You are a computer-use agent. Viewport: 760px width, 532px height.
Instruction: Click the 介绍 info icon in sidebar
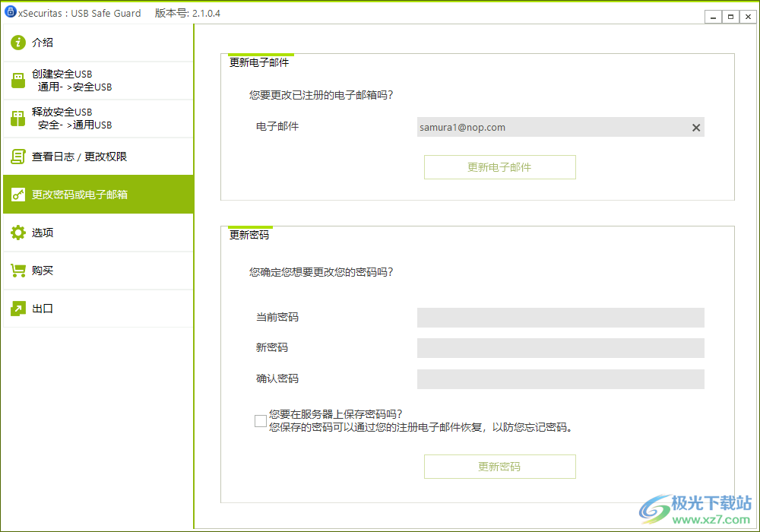(x=17, y=43)
